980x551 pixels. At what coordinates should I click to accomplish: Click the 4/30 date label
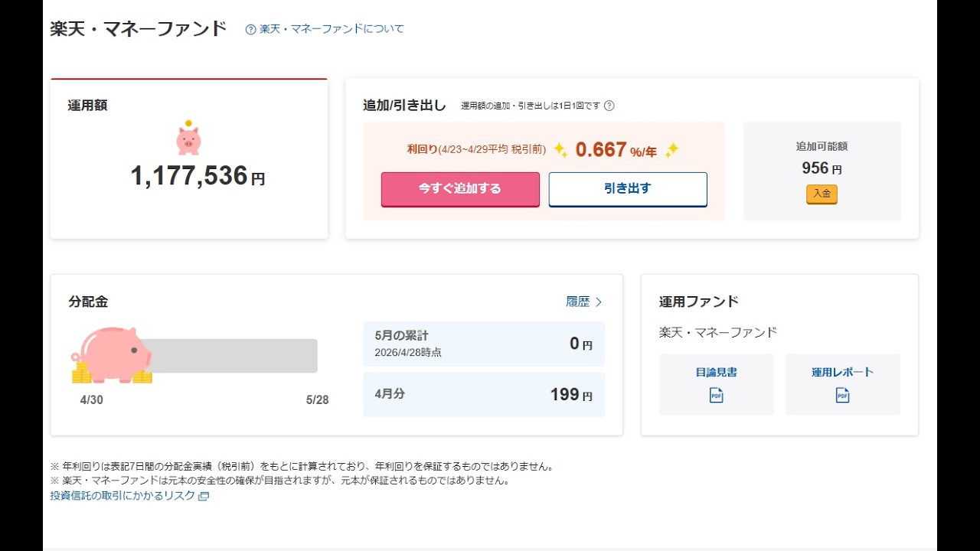tap(92, 399)
